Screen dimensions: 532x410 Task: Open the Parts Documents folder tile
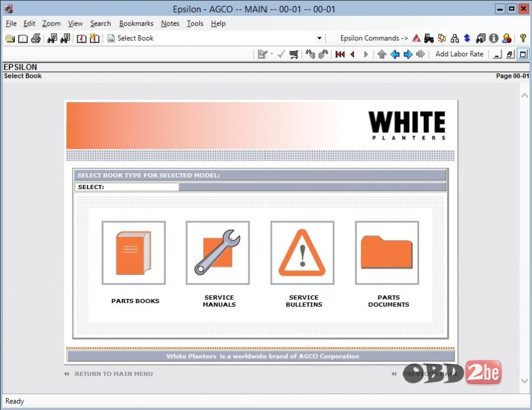tap(387, 253)
